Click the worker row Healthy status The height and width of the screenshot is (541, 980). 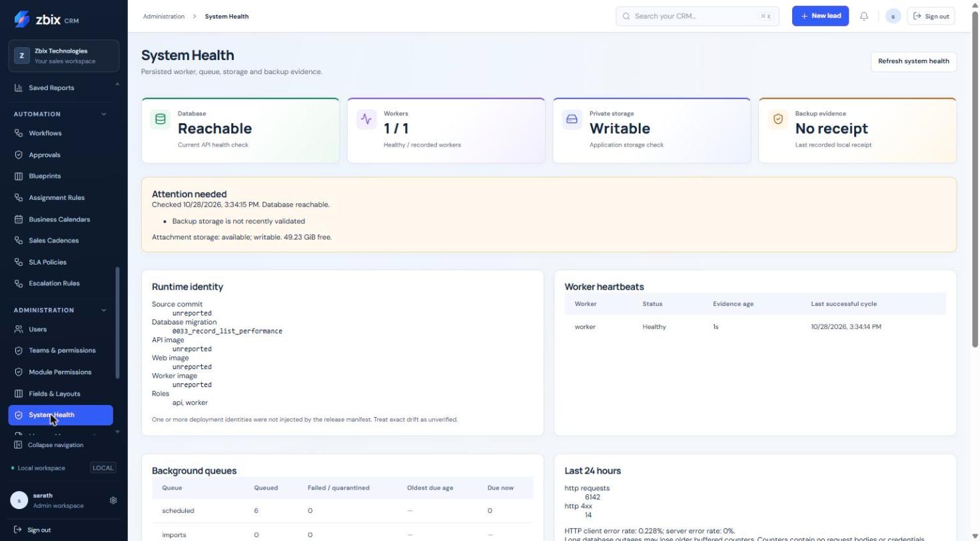[x=654, y=326]
